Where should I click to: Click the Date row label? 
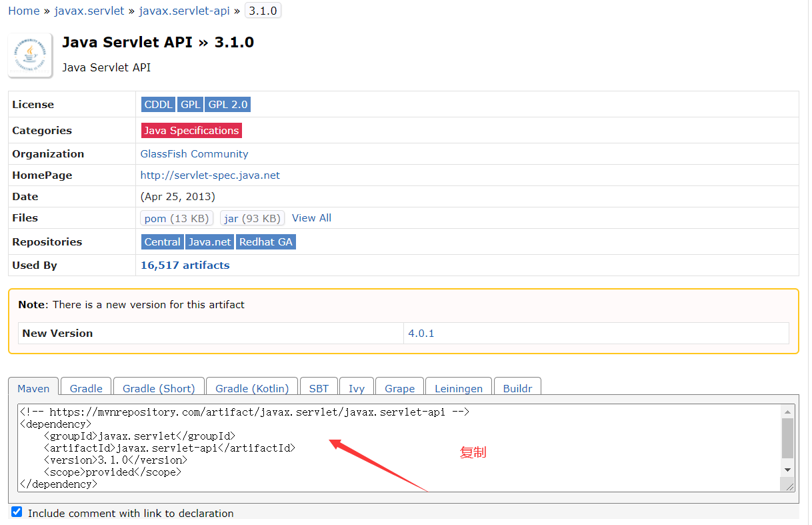[x=25, y=197]
